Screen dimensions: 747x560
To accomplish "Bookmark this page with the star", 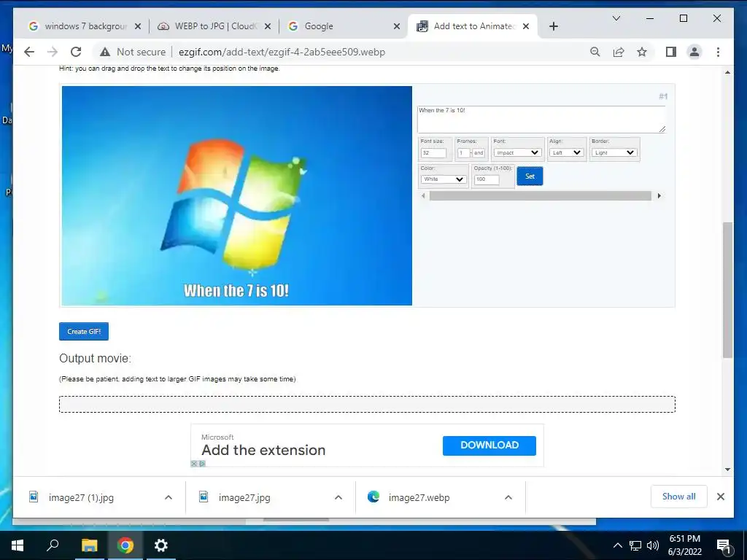I will point(642,52).
